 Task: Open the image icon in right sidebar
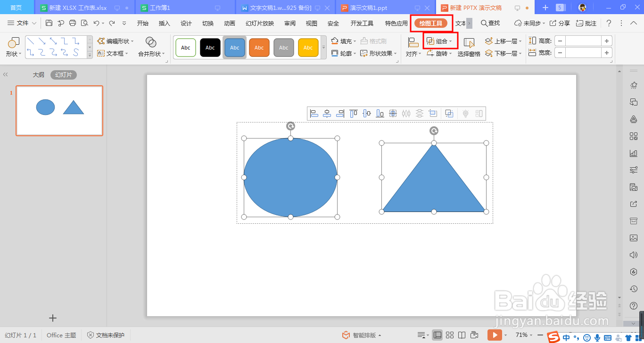[x=634, y=238]
